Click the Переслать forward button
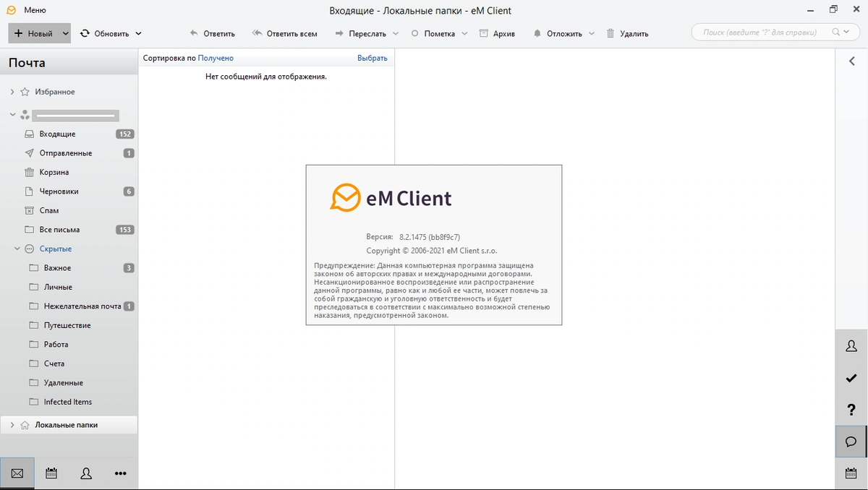The image size is (868, 490). (x=360, y=33)
